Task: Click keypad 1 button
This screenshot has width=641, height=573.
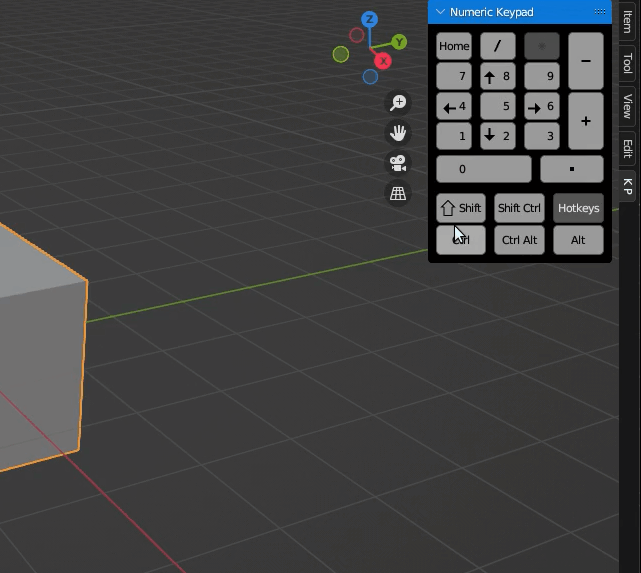Action: [454, 136]
